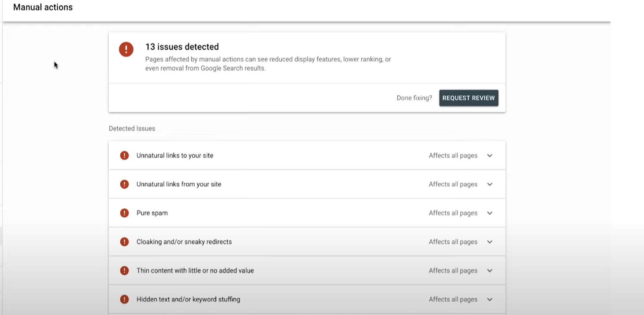Expand the Thin content issue chevron
The height and width of the screenshot is (315, 644).
click(x=489, y=270)
